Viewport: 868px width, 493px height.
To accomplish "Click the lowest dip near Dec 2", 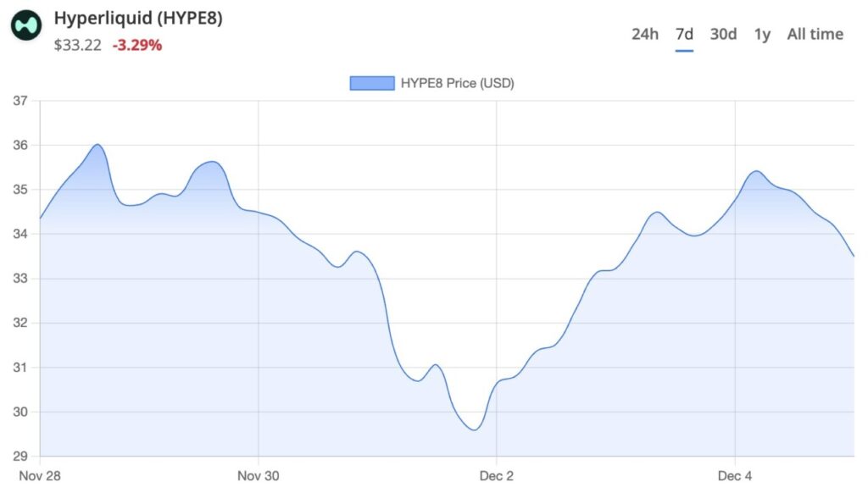I will coord(472,430).
